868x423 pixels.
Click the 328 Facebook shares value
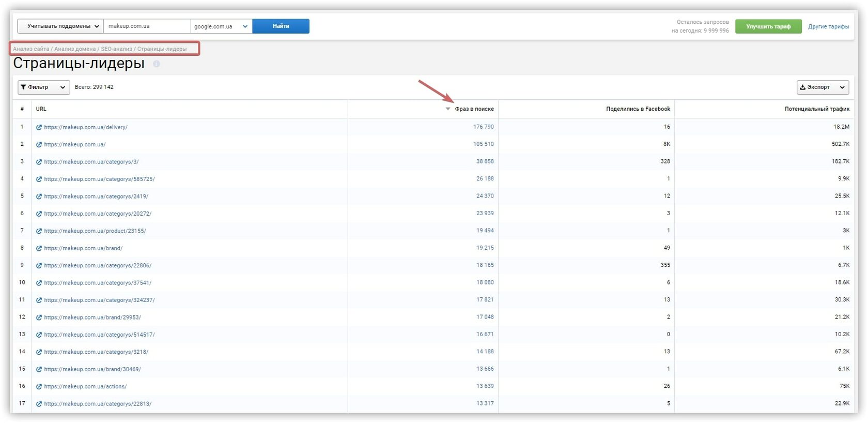pos(665,161)
